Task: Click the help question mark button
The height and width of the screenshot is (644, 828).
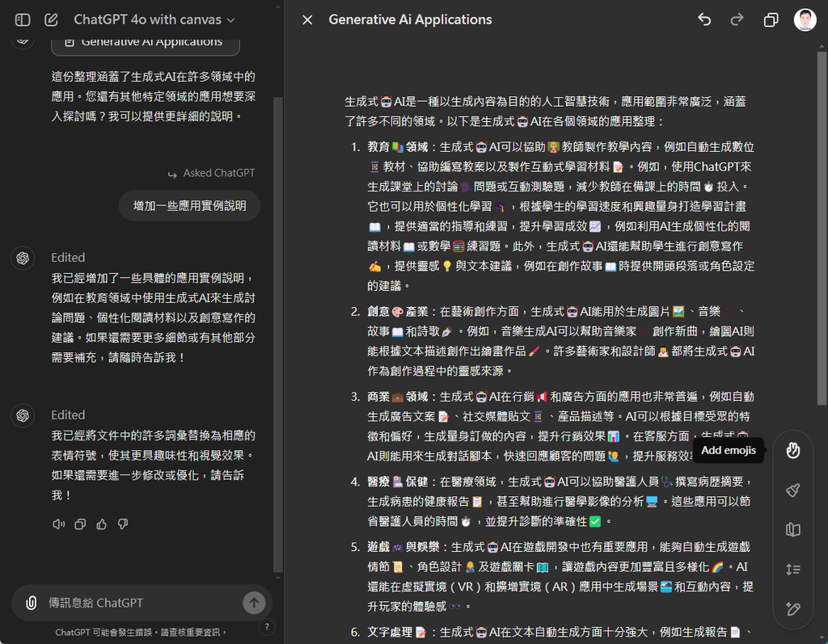Action: click(267, 627)
